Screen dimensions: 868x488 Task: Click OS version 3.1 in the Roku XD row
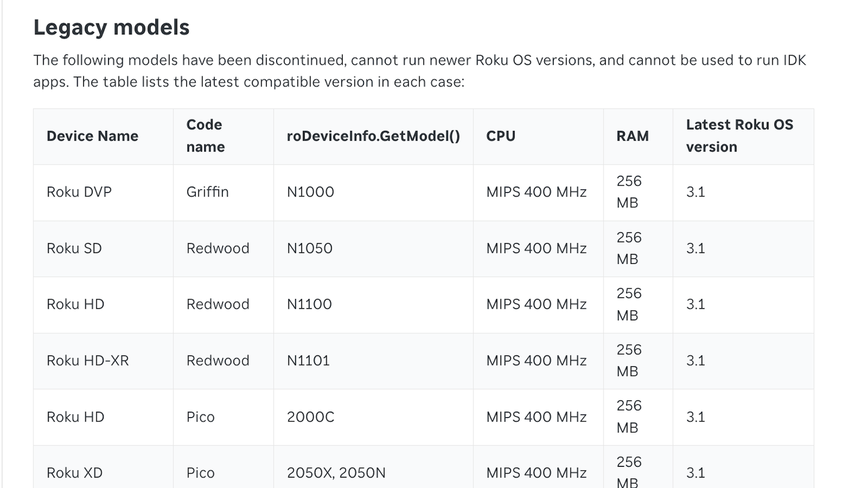point(695,473)
